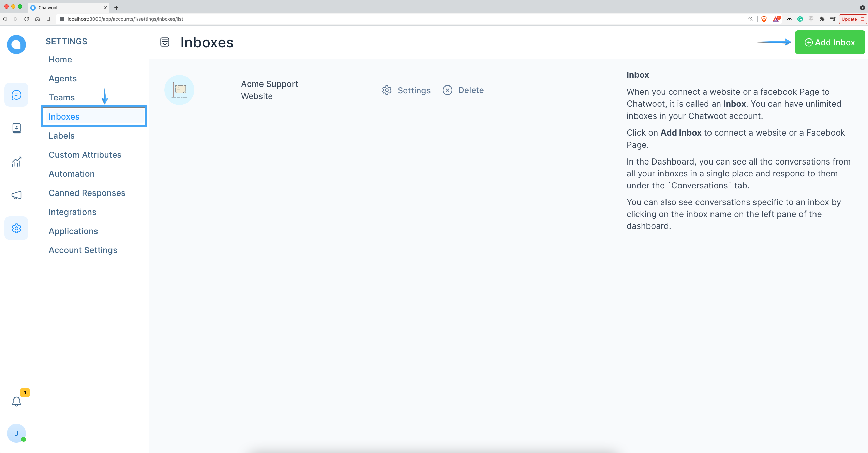
Task: Click the gear Settings icon for Acme Support
Action: (x=387, y=90)
